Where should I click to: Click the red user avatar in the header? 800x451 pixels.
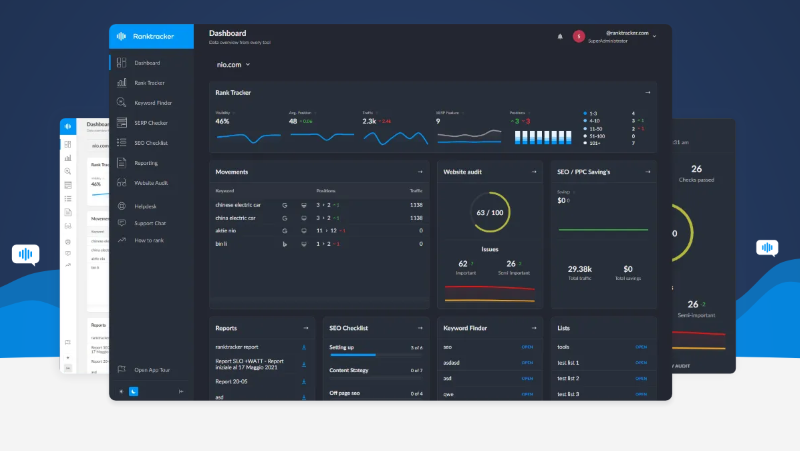579,36
